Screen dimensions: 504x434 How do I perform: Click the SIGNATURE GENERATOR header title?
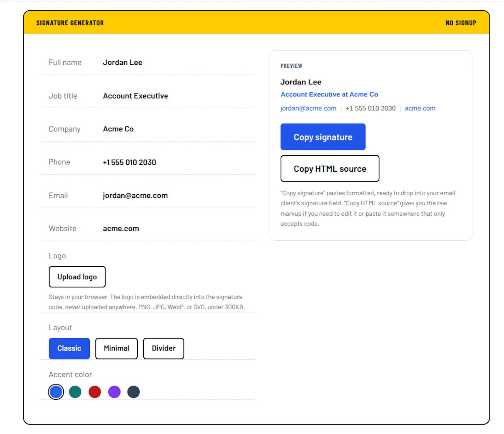point(70,23)
